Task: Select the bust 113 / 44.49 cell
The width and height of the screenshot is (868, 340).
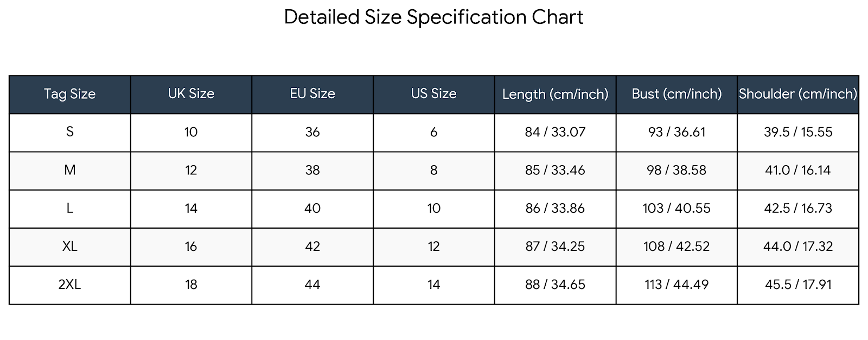Action: (x=676, y=285)
